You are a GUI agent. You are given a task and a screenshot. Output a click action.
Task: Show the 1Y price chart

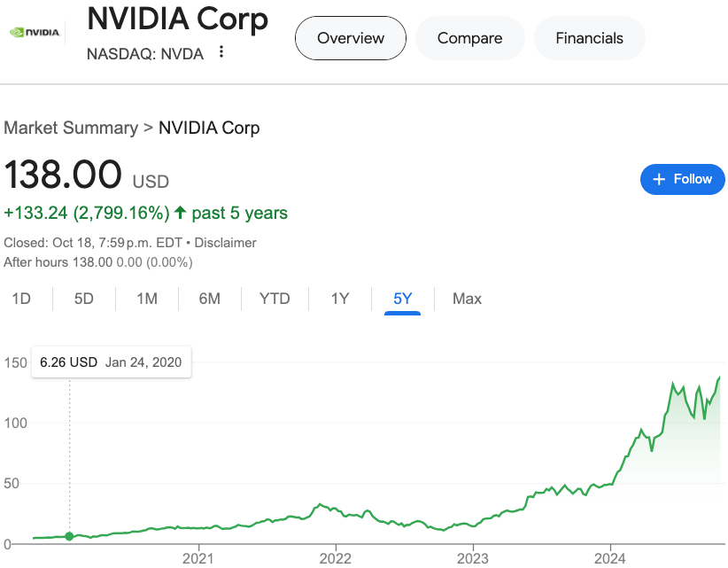340,299
